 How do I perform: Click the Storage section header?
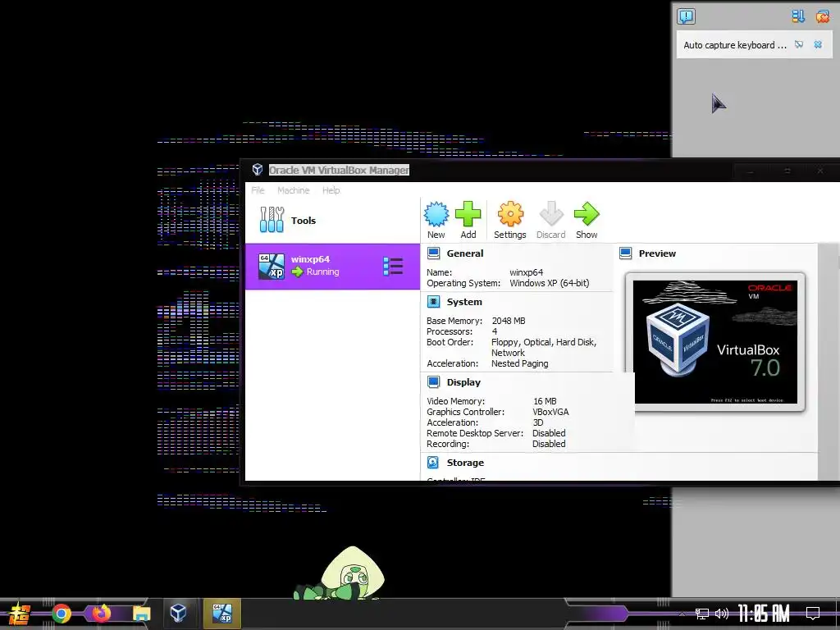point(465,463)
